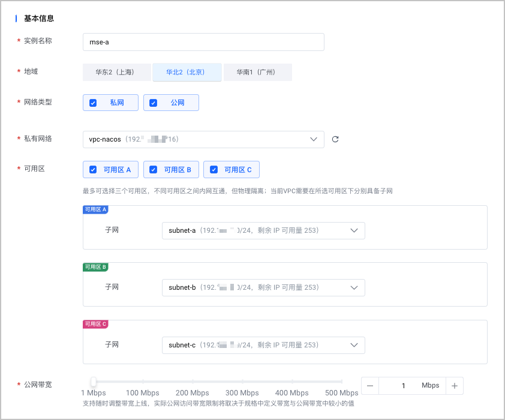
Task: Click the bandwidth slider handle
Action: click(94, 382)
